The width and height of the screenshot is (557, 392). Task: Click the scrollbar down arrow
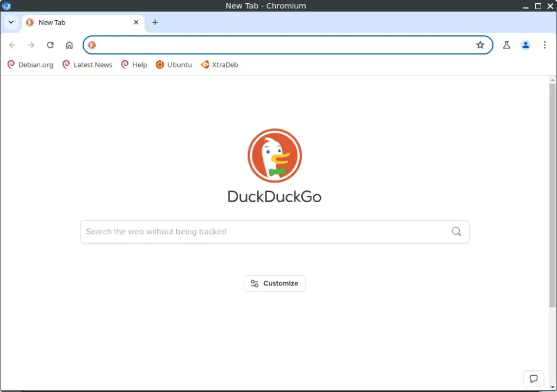tap(553, 387)
